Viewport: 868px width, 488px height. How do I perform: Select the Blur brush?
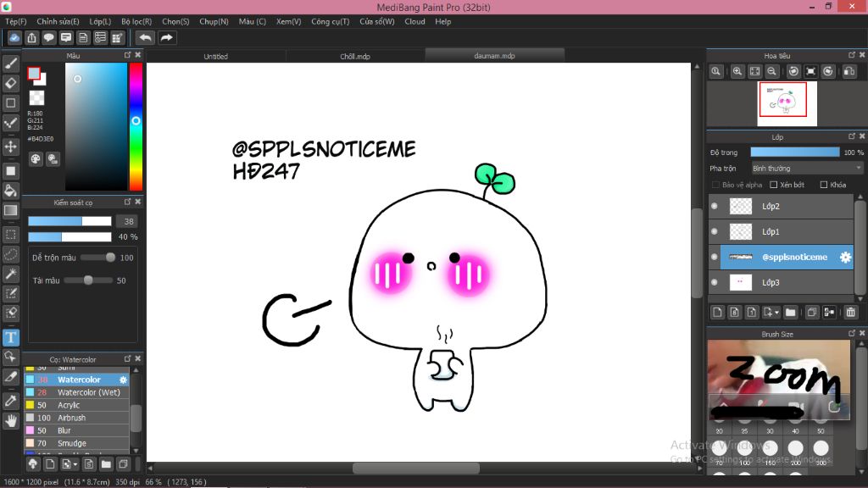coord(76,430)
